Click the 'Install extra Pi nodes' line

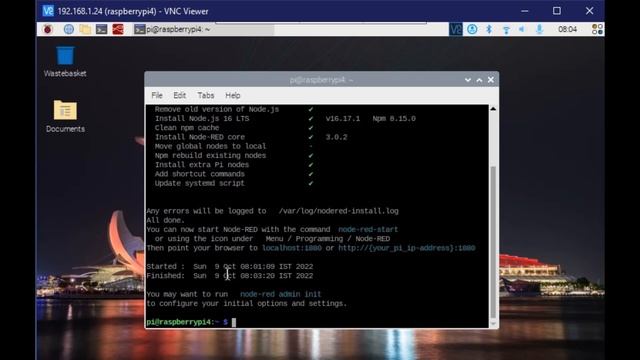pyautogui.click(x=202, y=165)
